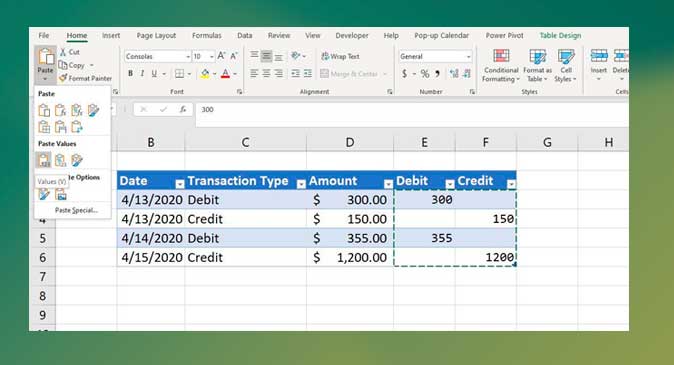This screenshot has height=365, width=674.
Task: Click the Decrease Indent icon
Action: (295, 74)
